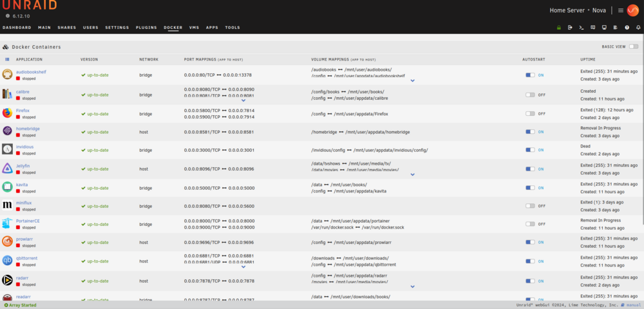Enable autostart for Firefox
Screen dimensions: 644x309
(x=530, y=114)
